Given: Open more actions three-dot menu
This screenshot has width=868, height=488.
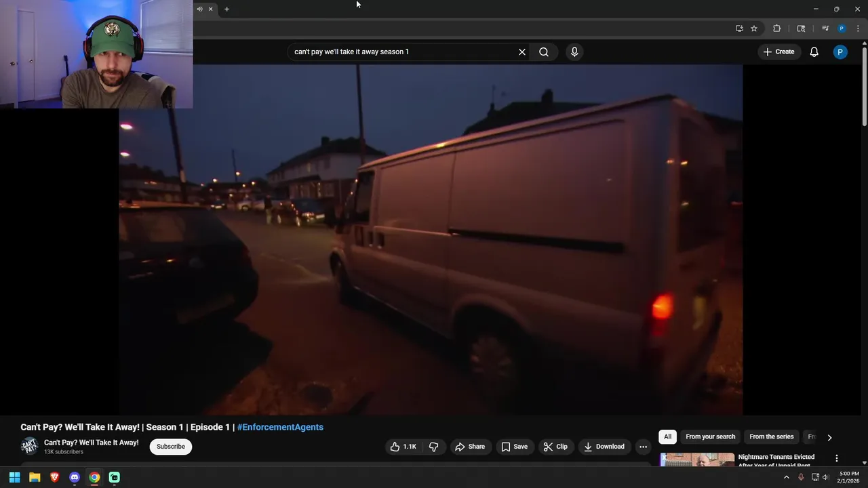Looking at the screenshot, I should [643, 447].
